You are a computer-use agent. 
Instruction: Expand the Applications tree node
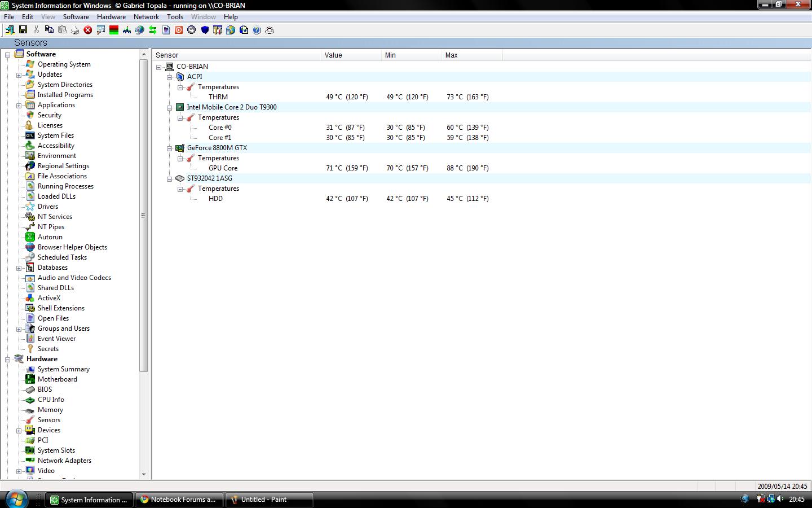(x=19, y=106)
